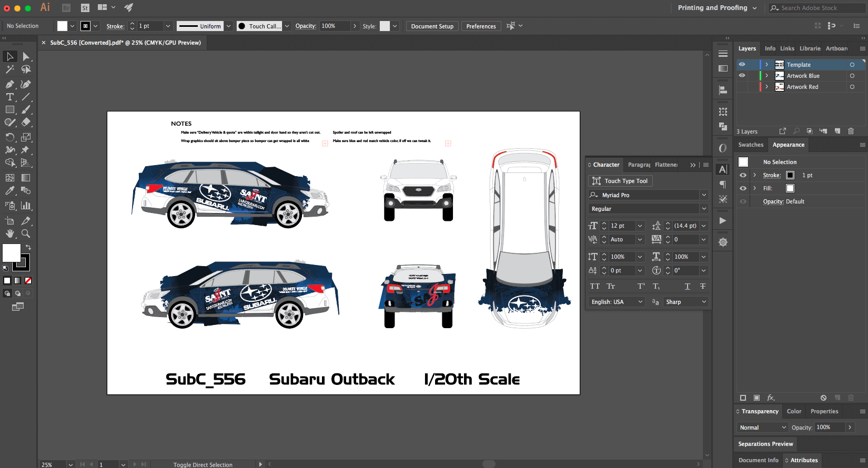Click the font size input field
The width and height of the screenshot is (868, 468).
point(622,226)
